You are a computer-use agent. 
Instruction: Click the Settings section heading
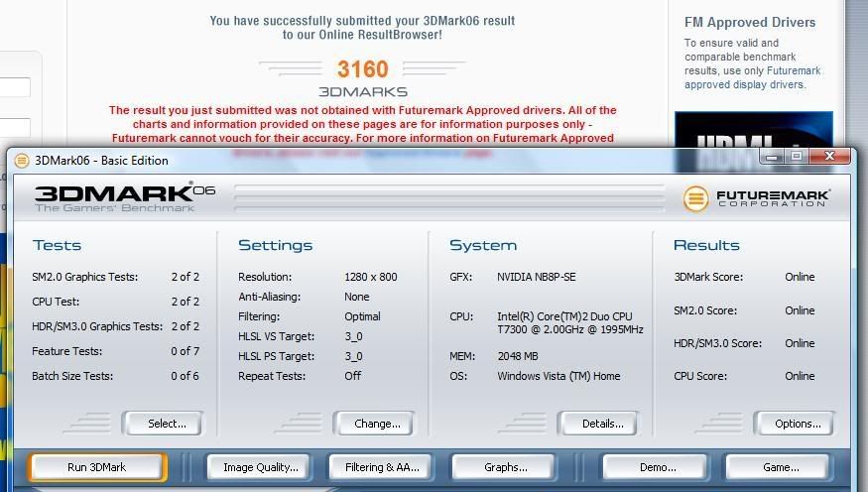[275, 245]
